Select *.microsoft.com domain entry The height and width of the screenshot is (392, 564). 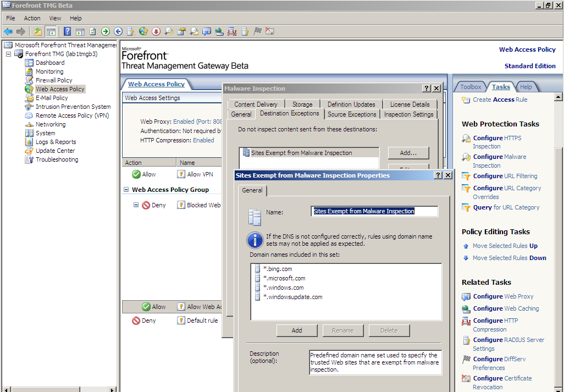[284, 278]
